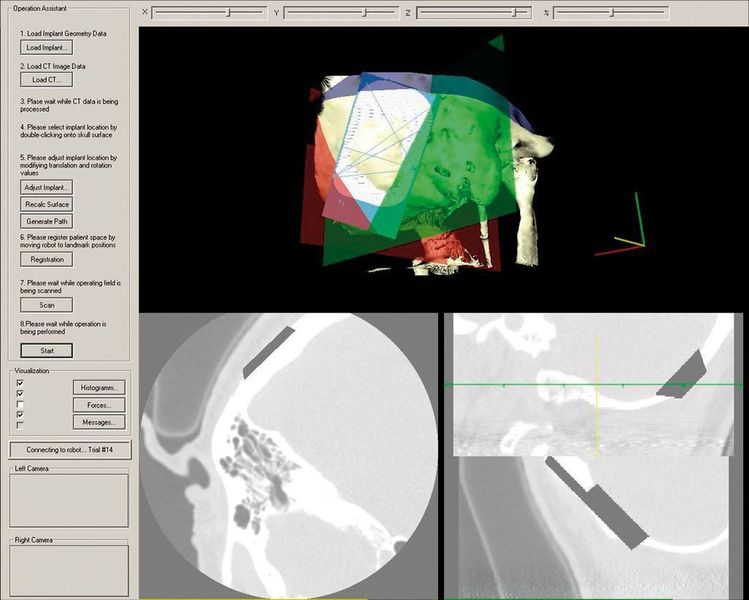Click gray implant in circular axial CT view
This screenshot has width=749, height=600.
(268, 352)
